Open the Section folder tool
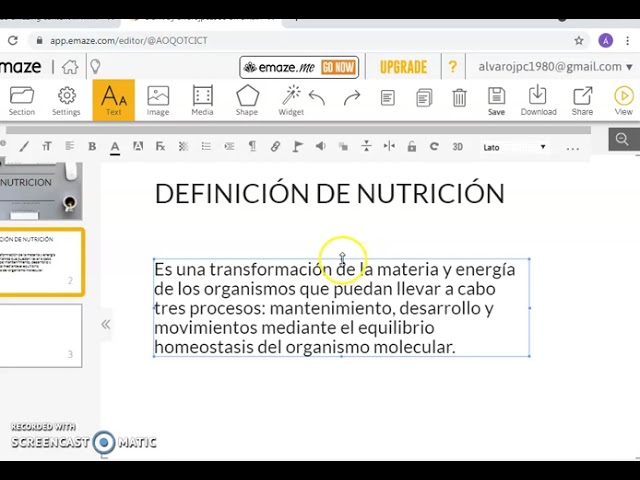The image size is (640, 480). 22,101
